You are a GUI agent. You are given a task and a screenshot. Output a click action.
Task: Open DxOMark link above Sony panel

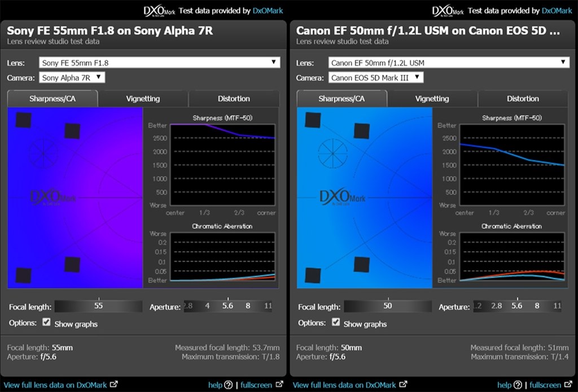coord(268,11)
